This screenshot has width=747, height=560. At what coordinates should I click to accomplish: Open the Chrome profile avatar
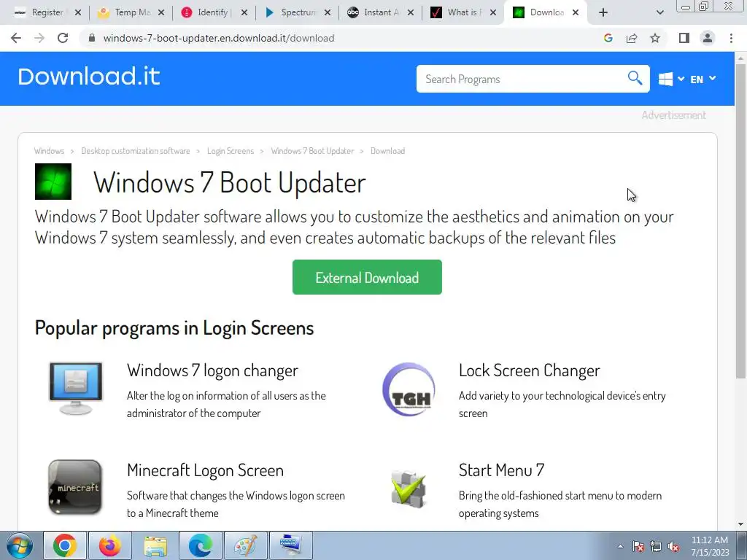pos(708,38)
